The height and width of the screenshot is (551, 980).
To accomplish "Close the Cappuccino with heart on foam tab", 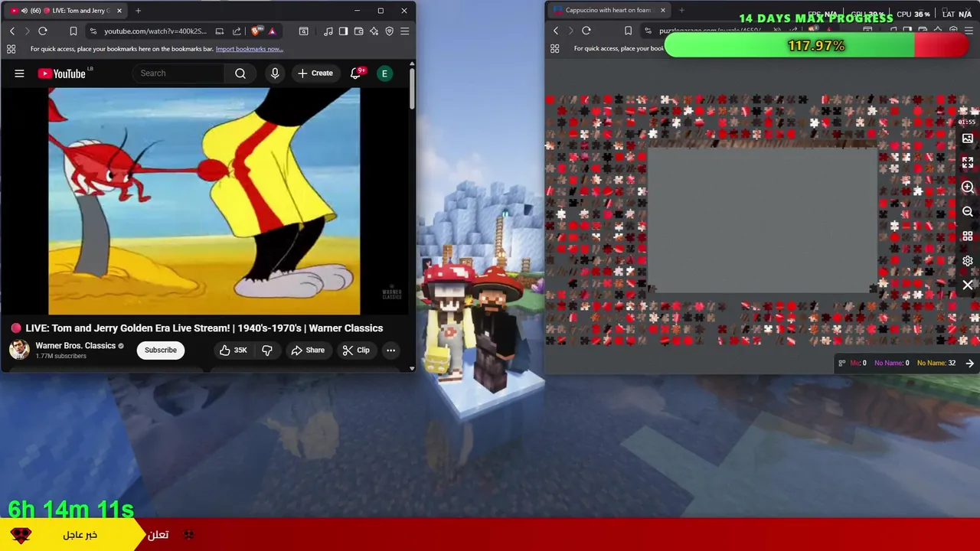I will [x=663, y=11].
